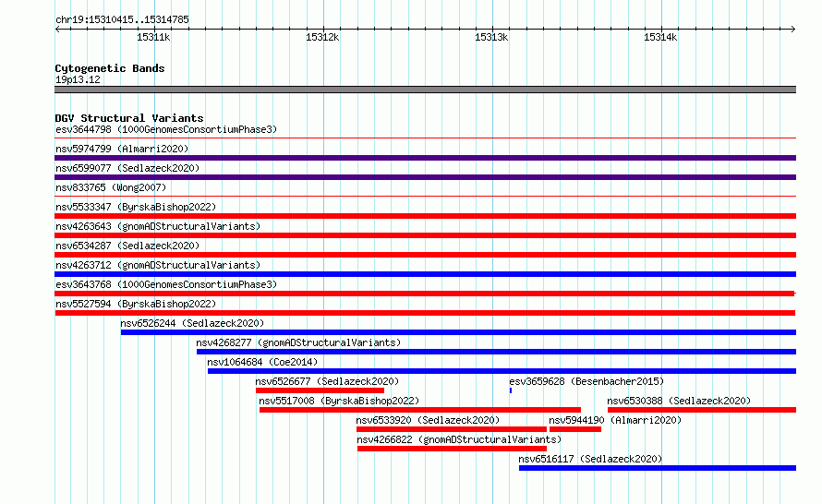Click the Cytogenetic Bands track title
The width and height of the screenshot is (822, 504).
110,68
